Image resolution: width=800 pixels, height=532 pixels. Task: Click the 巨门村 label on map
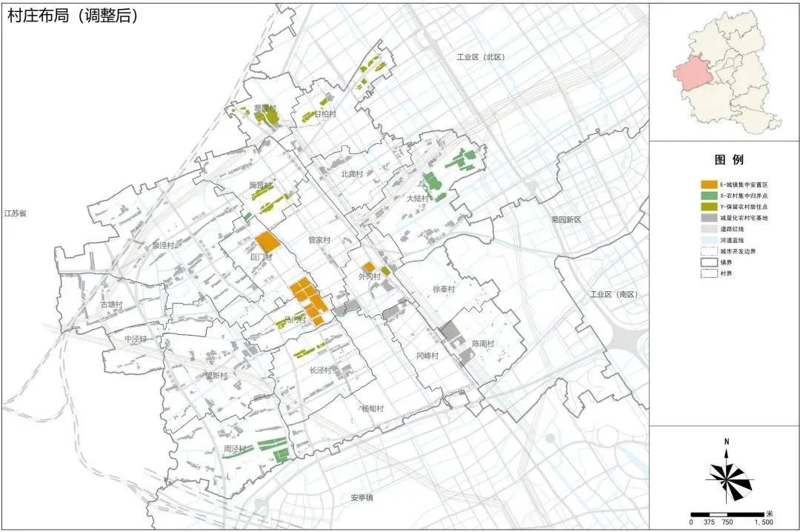pos(261,257)
